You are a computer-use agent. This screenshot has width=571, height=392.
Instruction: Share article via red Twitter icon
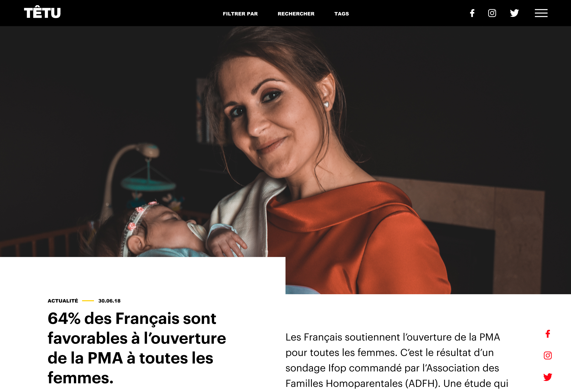(548, 377)
